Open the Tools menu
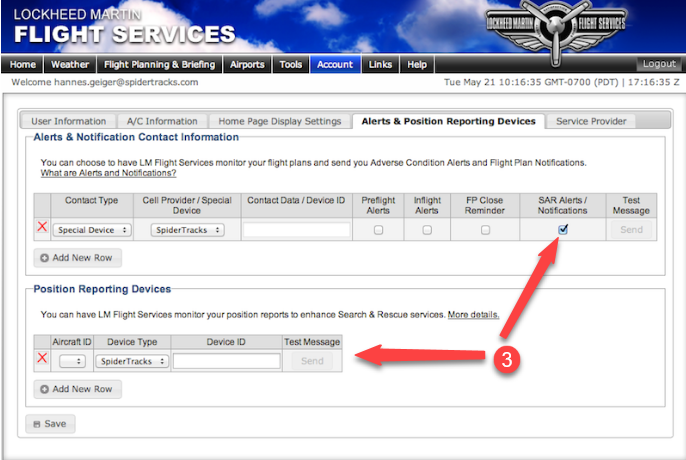This screenshot has height=460, width=686. tap(290, 64)
